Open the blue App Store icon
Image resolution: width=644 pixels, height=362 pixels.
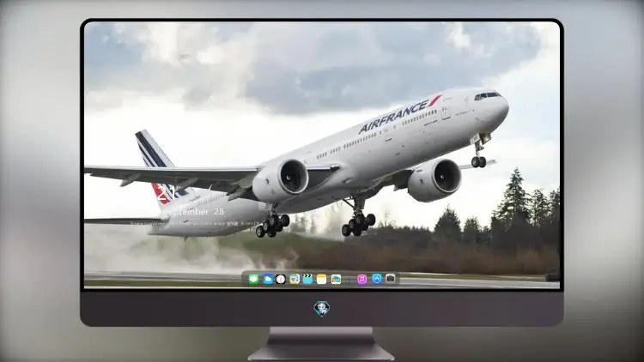pos(377,279)
